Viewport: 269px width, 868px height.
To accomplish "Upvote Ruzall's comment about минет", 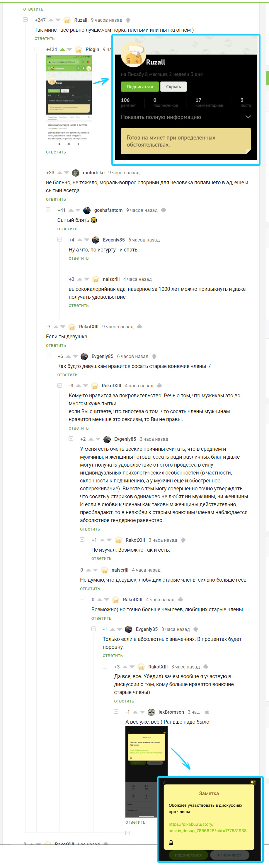I will click(51, 20).
